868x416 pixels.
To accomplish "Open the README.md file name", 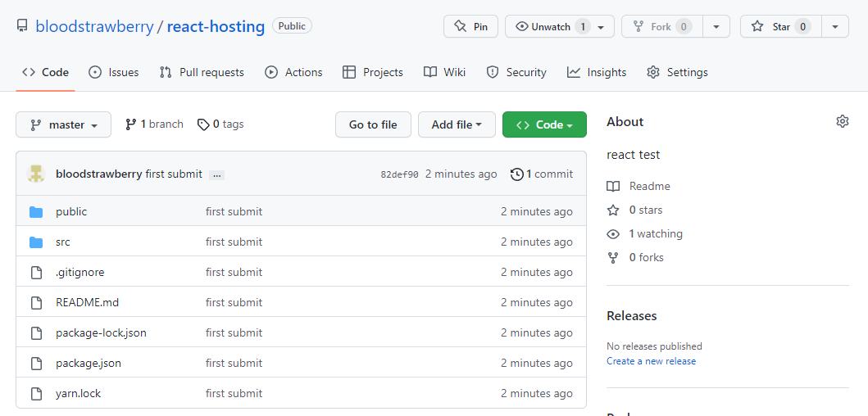I will click(88, 303).
